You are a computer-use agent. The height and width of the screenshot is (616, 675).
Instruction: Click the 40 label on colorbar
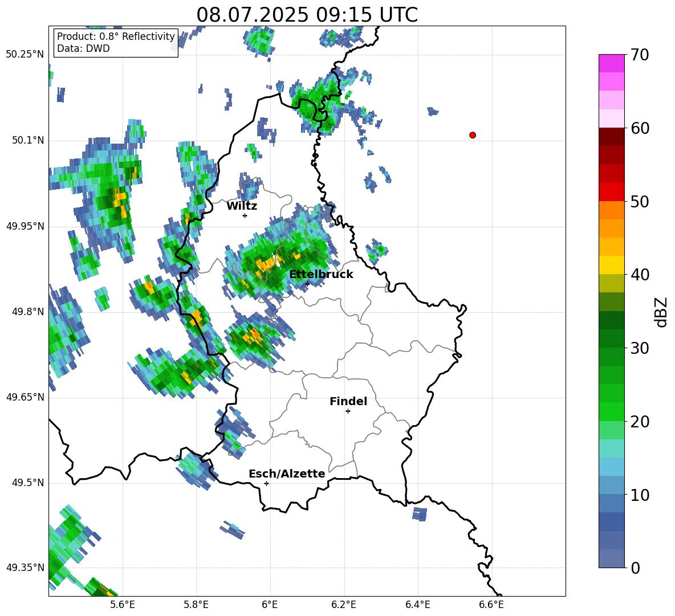click(x=640, y=275)
